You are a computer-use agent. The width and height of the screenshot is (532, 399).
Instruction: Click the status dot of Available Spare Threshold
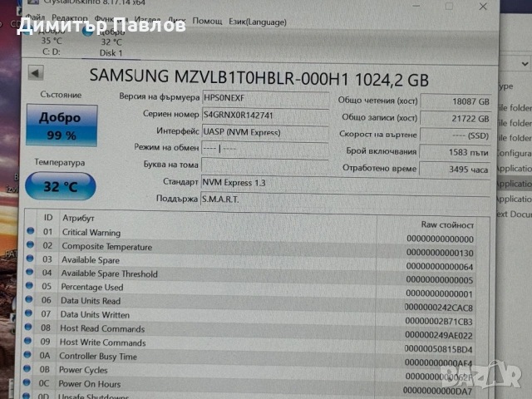30,272
